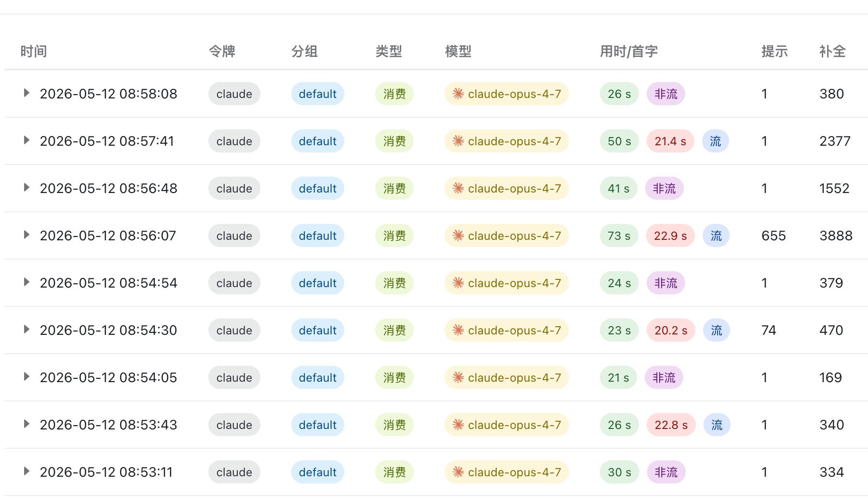Screen dimensions: 868x497
Task: Expand the 08:58:08 log row
Action: 27,93
